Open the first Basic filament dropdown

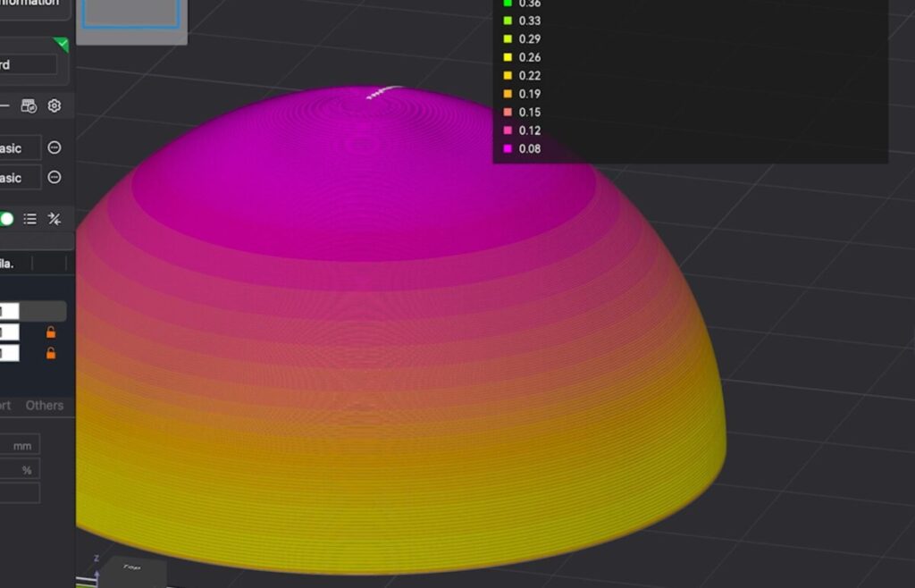click(20, 148)
